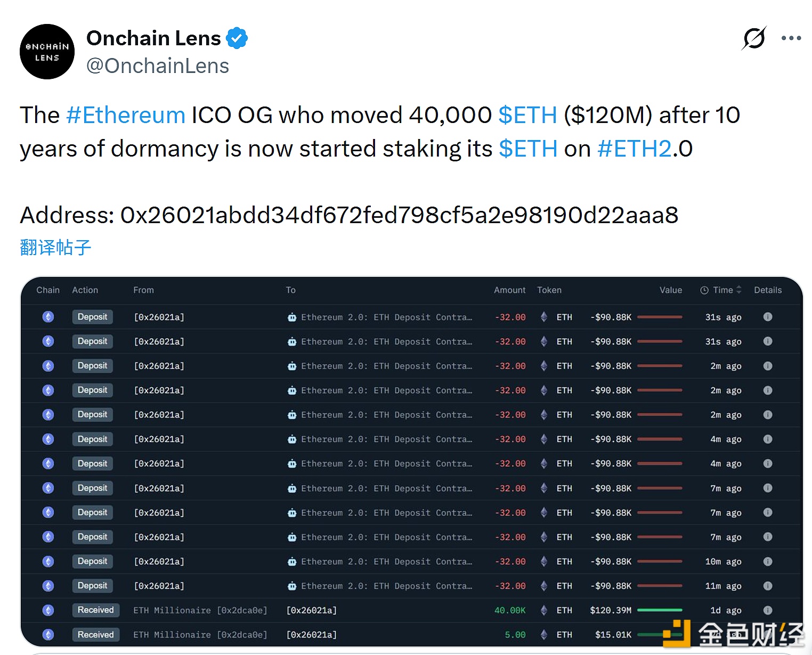Click the #Ethereum hashtag link
Image resolution: width=812 pixels, height=655 pixels.
coord(126,115)
